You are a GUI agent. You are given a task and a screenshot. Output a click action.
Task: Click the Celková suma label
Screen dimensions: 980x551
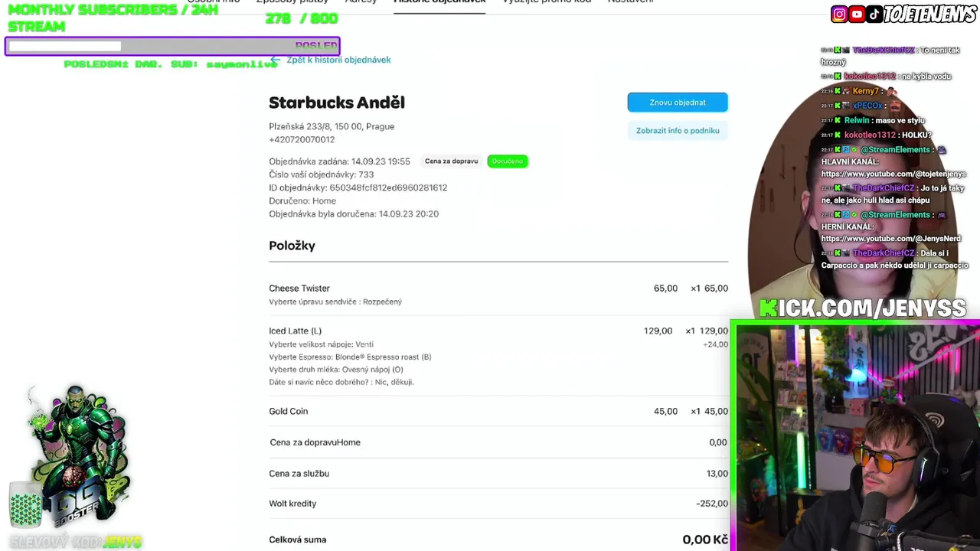(x=298, y=540)
